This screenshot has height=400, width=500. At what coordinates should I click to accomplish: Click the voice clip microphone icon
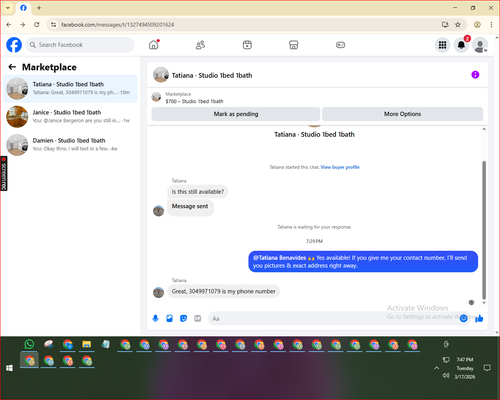click(x=155, y=318)
